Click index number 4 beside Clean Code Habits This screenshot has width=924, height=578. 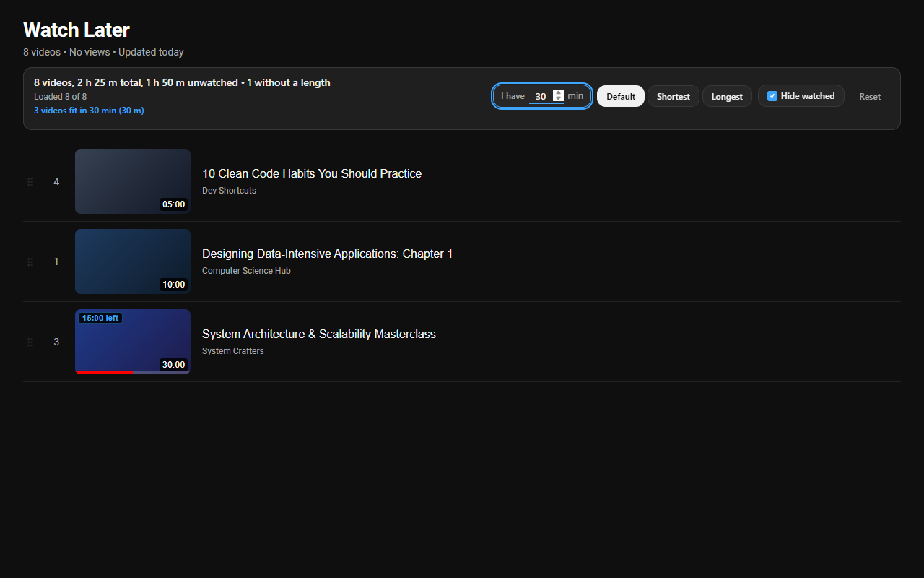coord(56,181)
